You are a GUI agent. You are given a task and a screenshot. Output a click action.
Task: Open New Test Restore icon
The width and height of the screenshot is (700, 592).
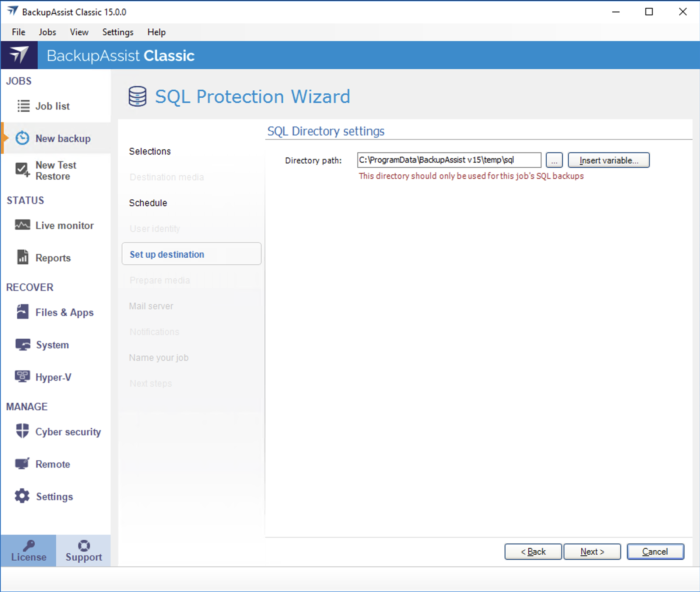point(22,170)
